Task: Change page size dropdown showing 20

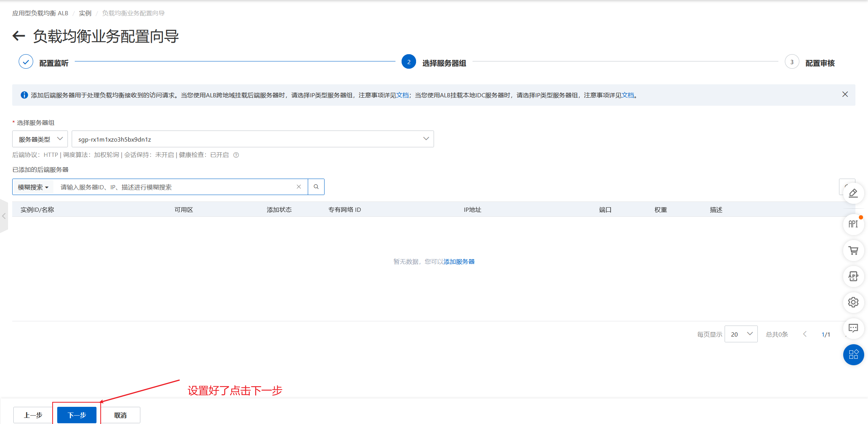Action: [741, 334]
